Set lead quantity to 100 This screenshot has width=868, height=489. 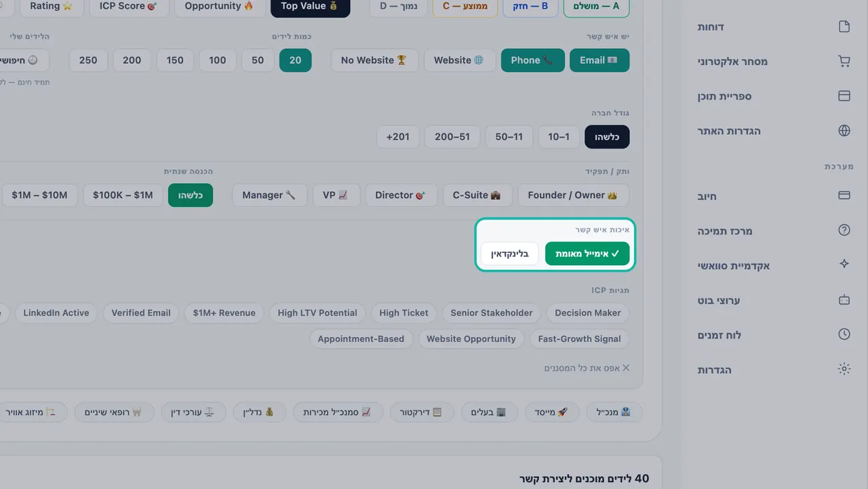pos(218,60)
